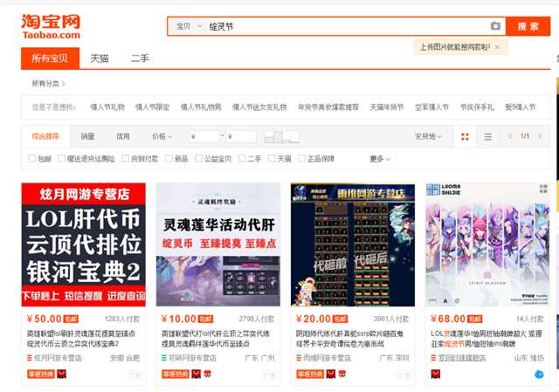
Task: Click Tmall badge under ¥10.00 item
Action: tap(197, 374)
